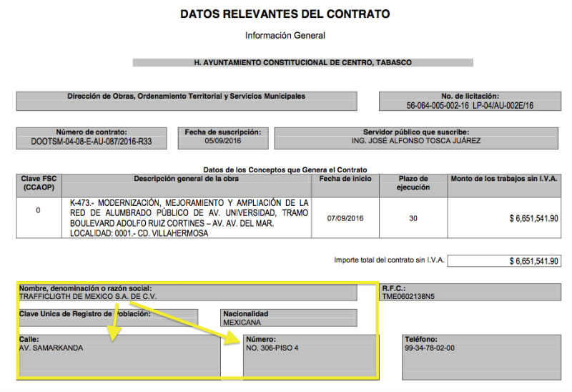Select the Clave FSC cell value '0'
The height and width of the screenshot is (392, 572).
pos(38,210)
